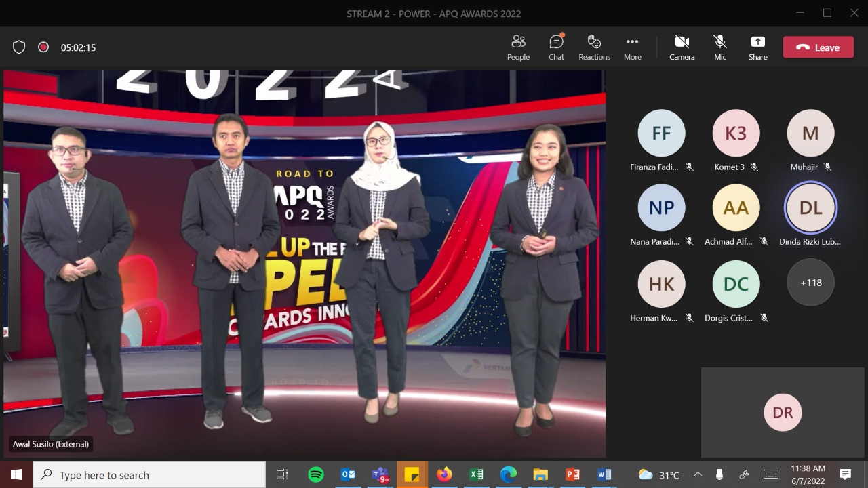
Task: Open Microsoft Edge from taskbar
Action: click(509, 474)
